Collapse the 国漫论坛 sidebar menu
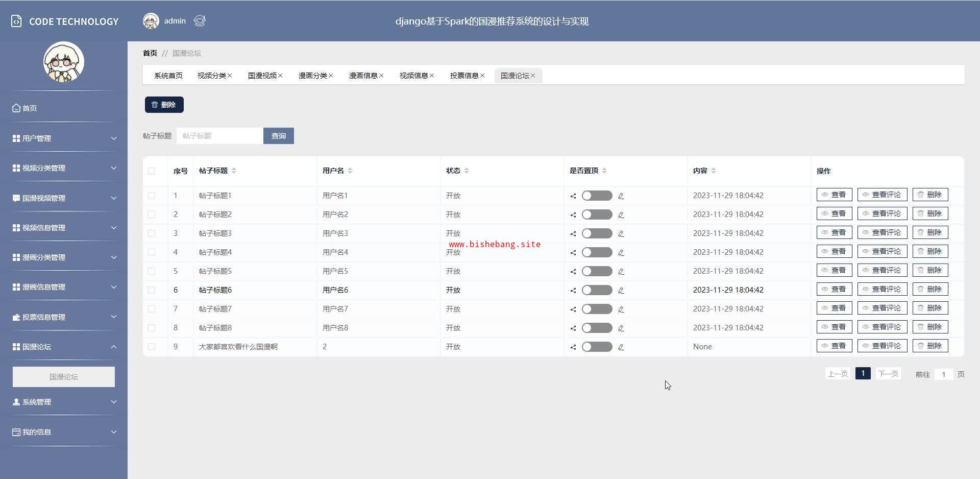 coord(64,347)
